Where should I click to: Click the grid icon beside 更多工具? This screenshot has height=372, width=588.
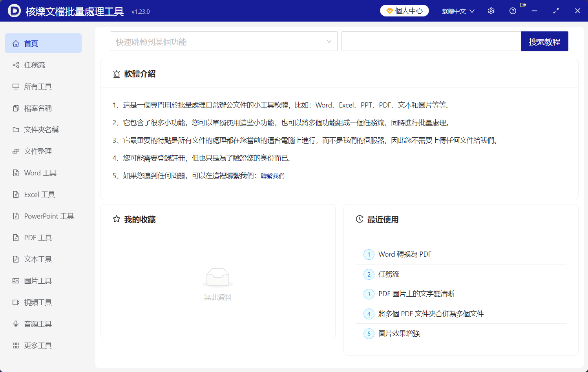coord(16,346)
